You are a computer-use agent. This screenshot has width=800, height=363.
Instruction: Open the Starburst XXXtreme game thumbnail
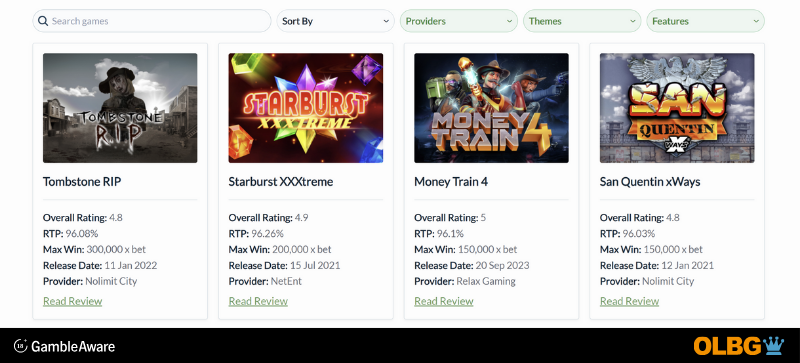[306, 108]
